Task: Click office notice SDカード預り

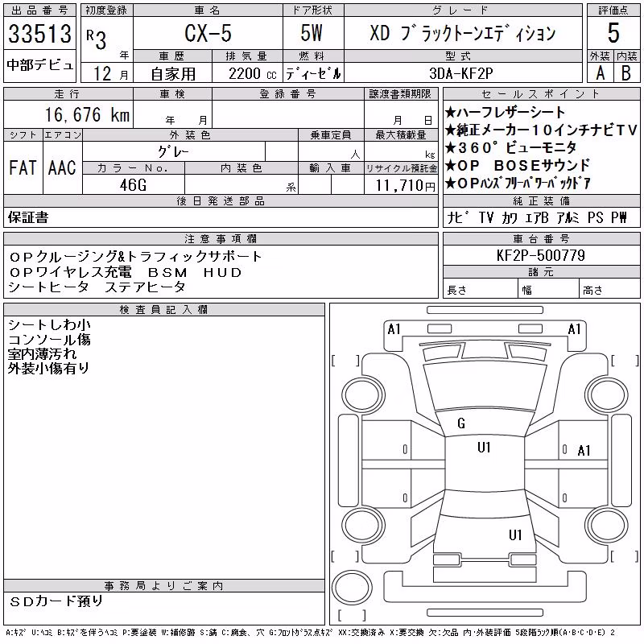Action: 56,601
